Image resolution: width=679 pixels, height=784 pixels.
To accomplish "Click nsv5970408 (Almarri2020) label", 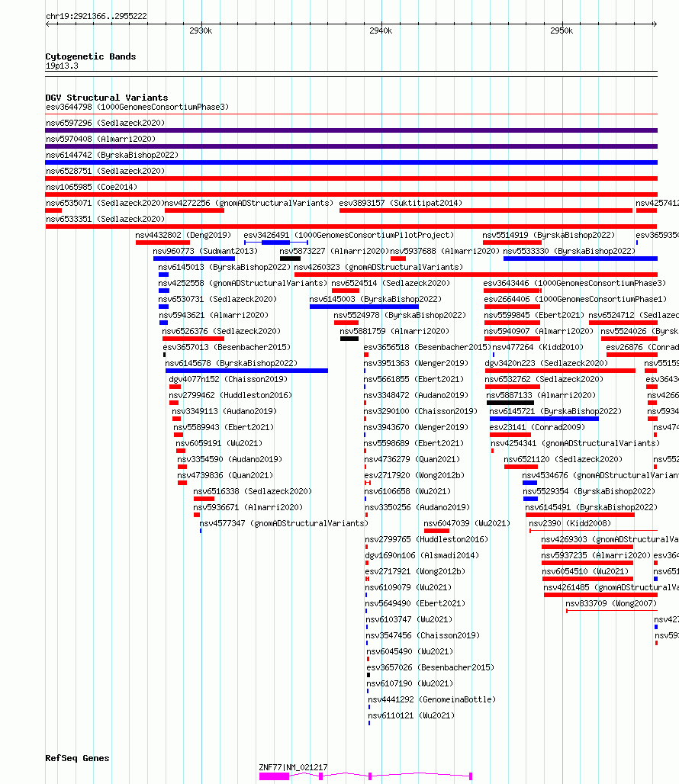I will 101,139.
